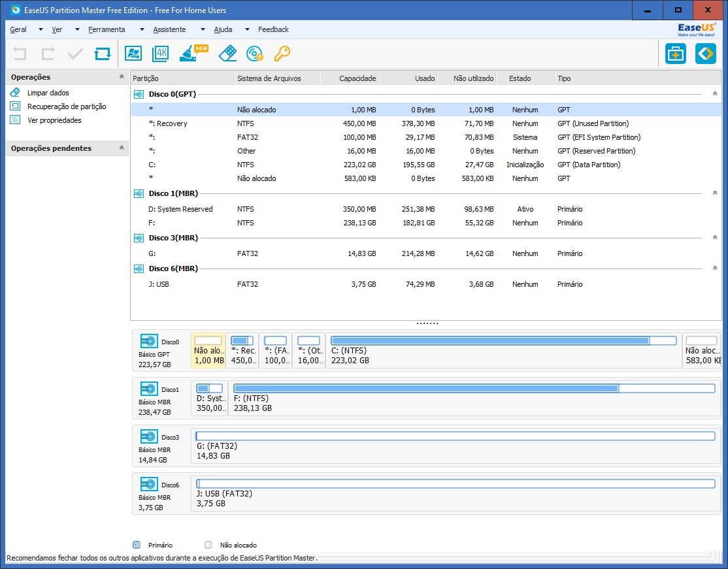Click the Disco 0(GPT) disk icon in list
Viewport: 728px width, 569px height.
coord(139,94)
